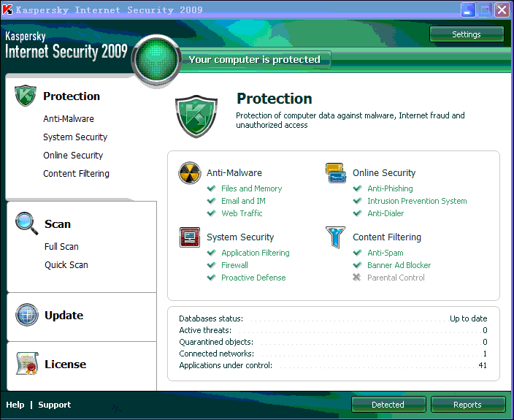The width and height of the screenshot is (514, 420).
Task: Open the Email and IM component
Action: click(x=243, y=201)
